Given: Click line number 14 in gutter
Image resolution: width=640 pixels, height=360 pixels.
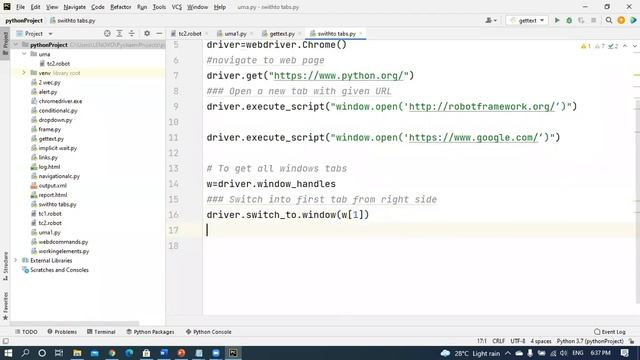Looking at the screenshot, I should tap(173, 184).
